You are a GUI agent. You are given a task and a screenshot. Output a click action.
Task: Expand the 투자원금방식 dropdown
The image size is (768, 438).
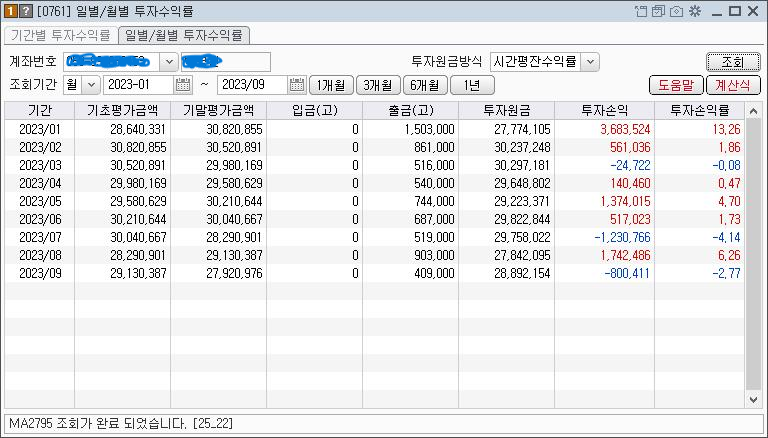coord(590,62)
